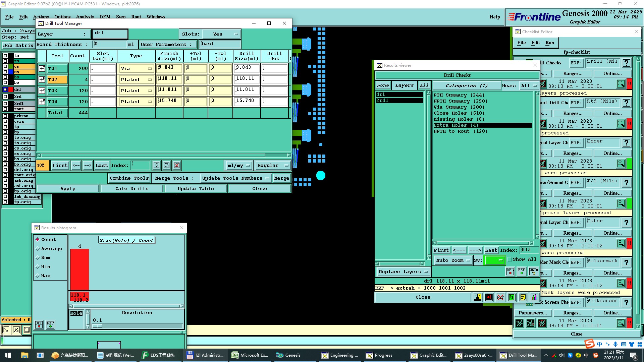Open Genesis from the taskbar
644x362 pixels.
coord(288,355)
